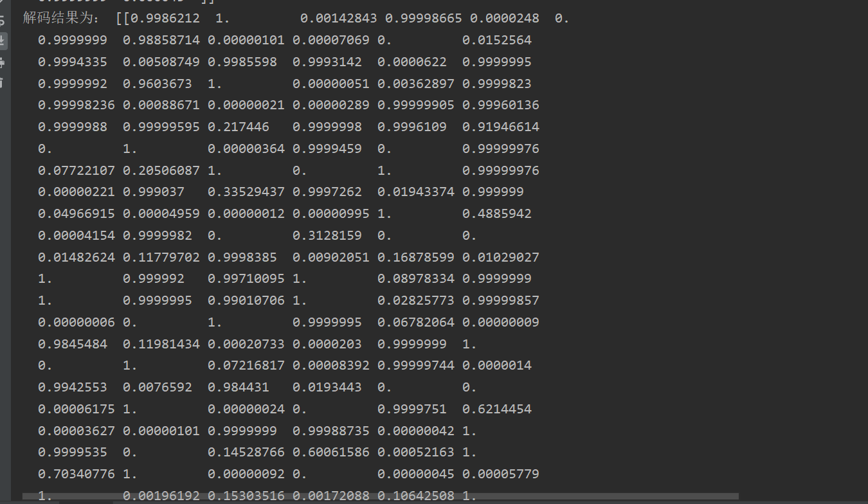Click the value 0.00000364
Image resolution: width=868 pixels, height=504 pixels.
[246, 149]
